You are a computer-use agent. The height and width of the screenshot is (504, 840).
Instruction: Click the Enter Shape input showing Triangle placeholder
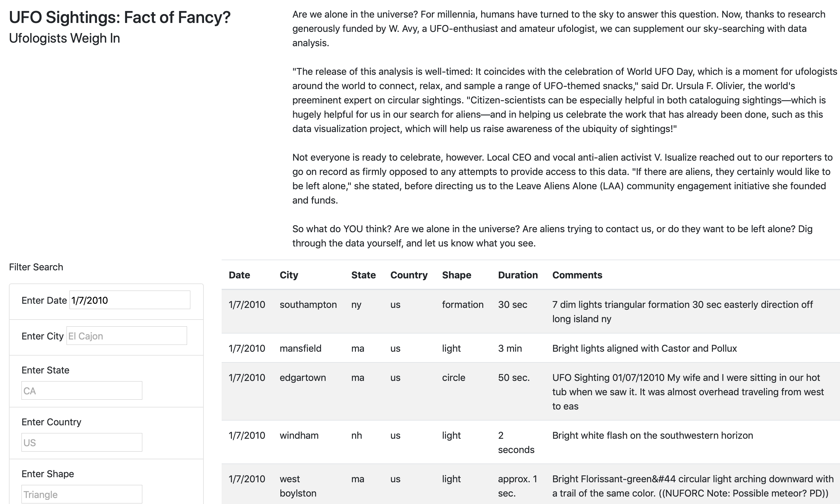click(x=81, y=494)
